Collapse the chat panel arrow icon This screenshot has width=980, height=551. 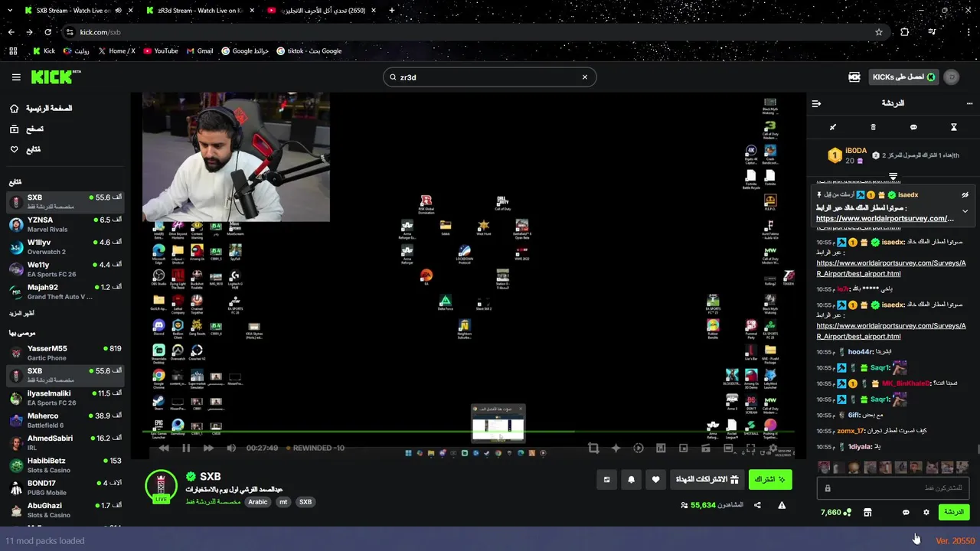816,103
